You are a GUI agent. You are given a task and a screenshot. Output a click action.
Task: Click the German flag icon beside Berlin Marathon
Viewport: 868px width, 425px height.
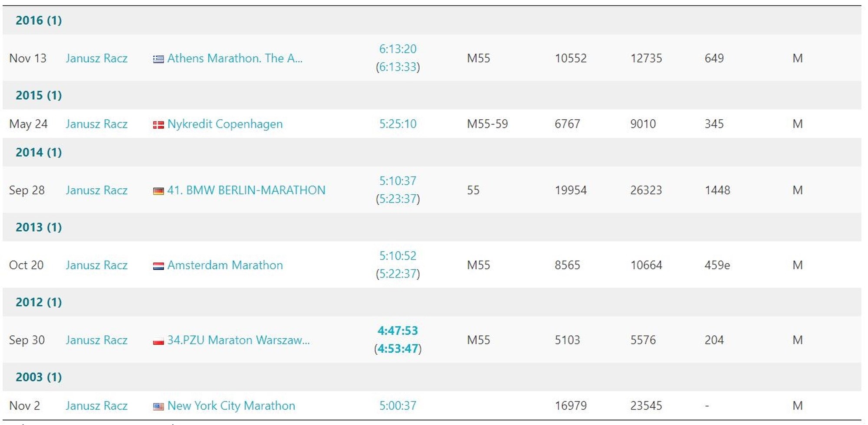tap(158, 191)
